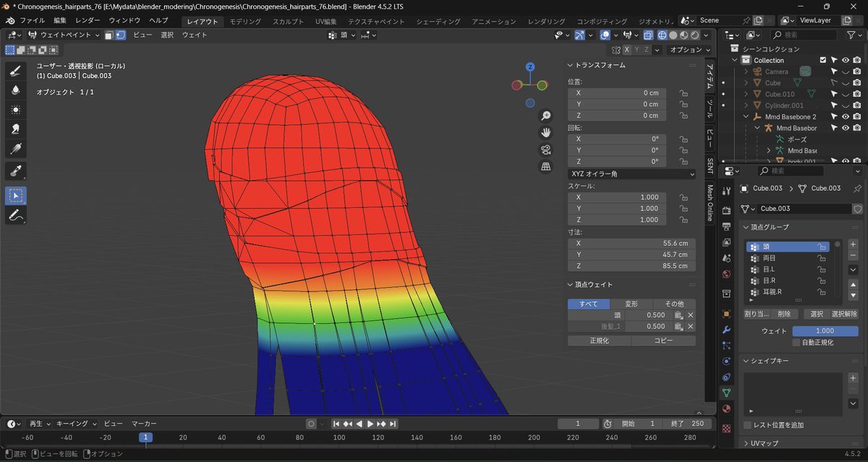Click the 割り当て vertex group button

757,314
